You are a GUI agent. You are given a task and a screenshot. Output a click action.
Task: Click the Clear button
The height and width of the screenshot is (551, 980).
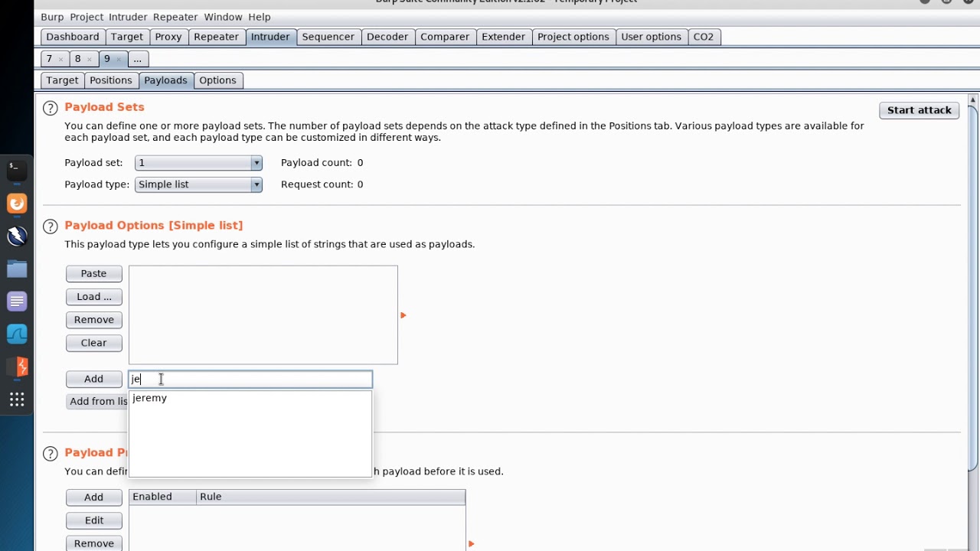pyautogui.click(x=94, y=343)
